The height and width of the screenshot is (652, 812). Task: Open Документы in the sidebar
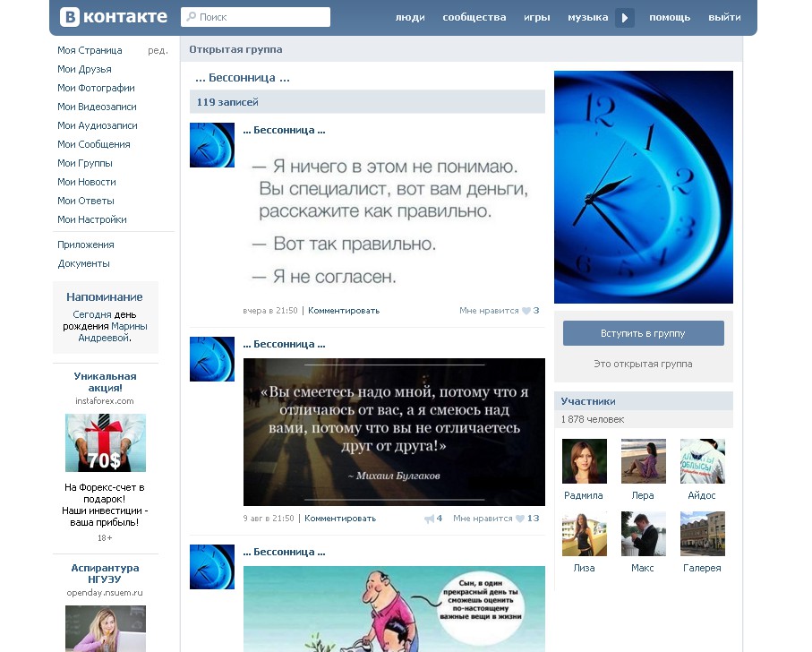[83, 263]
